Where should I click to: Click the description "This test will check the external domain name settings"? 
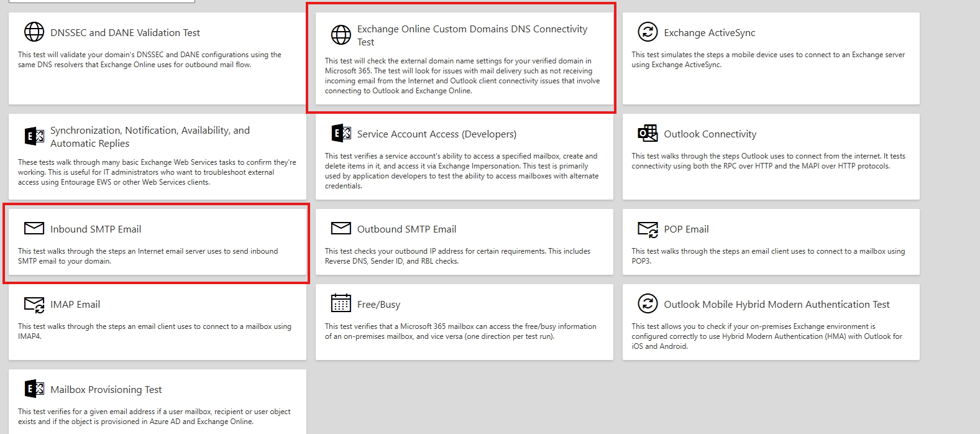[462, 76]
